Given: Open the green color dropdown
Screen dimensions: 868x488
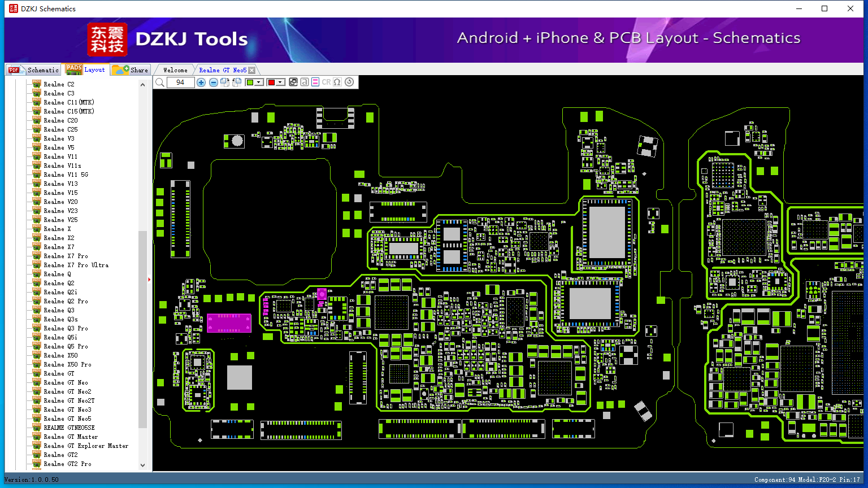Looking at the screenshot, I should pos(255,82).
